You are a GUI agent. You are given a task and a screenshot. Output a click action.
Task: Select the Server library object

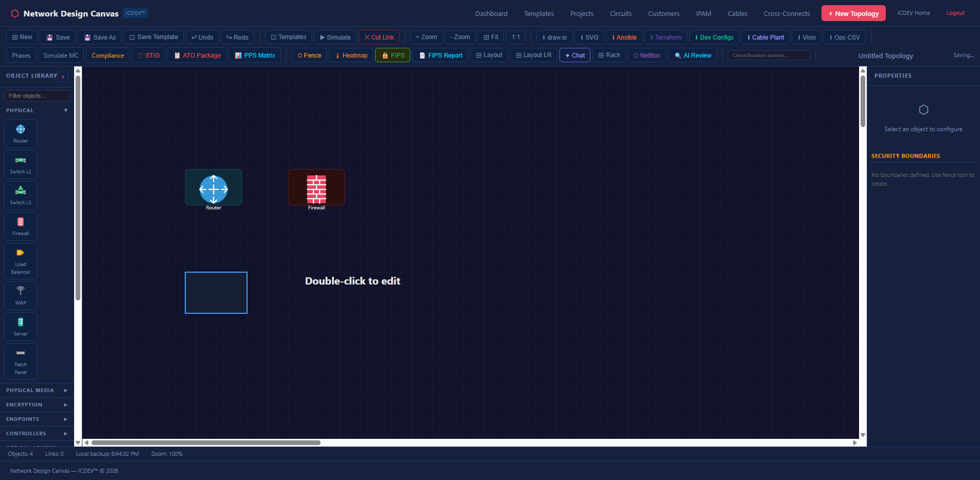21,327
